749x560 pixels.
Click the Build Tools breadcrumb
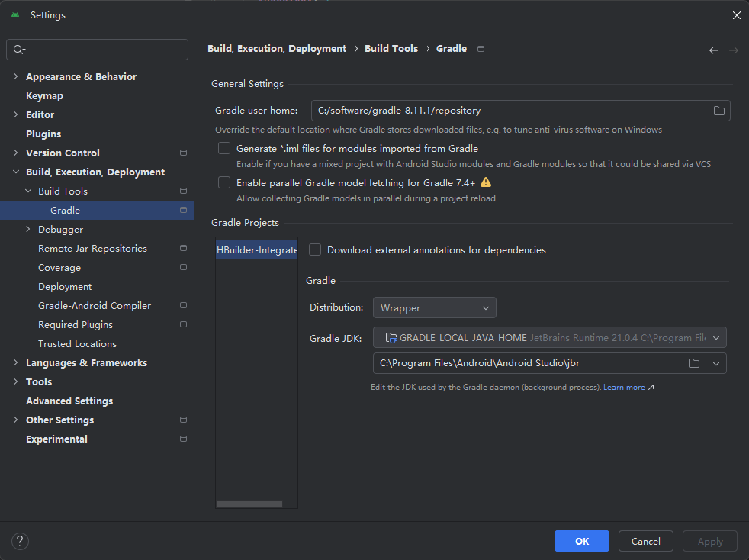click(x=391, y=49)
